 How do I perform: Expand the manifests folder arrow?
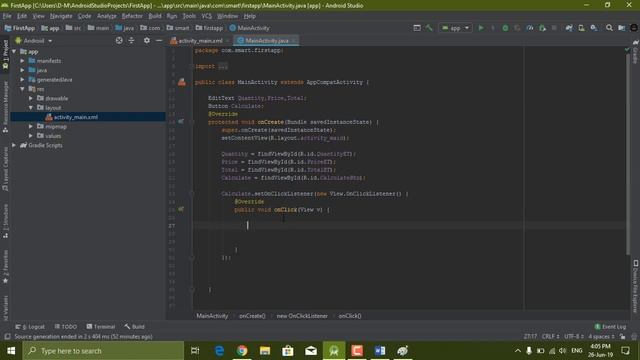point(22,61)
